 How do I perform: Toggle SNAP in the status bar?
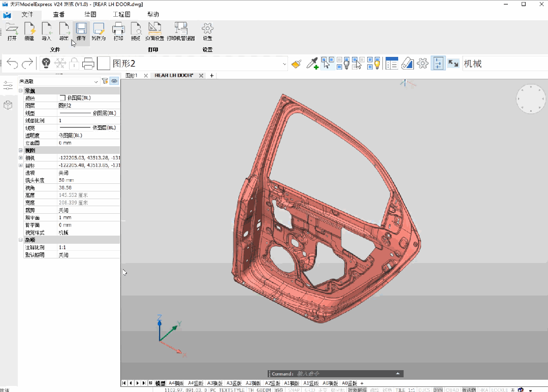[x=294, y=390]
